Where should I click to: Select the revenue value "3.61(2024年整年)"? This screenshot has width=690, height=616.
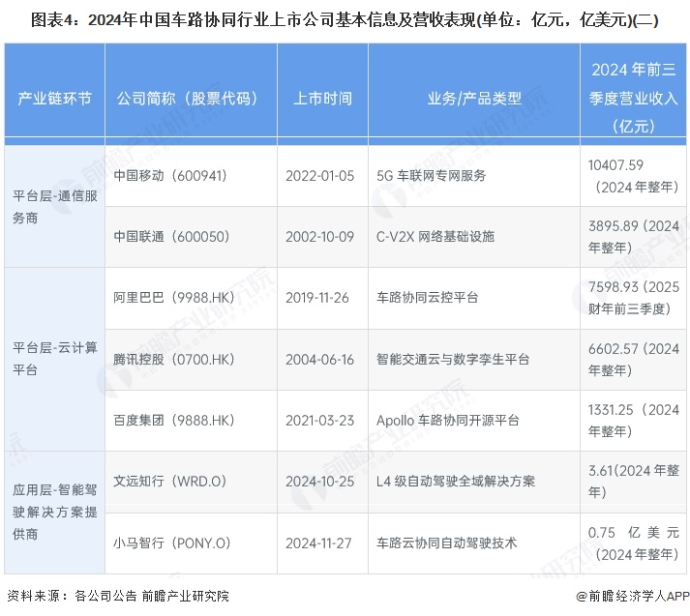(x=634, y=481)
